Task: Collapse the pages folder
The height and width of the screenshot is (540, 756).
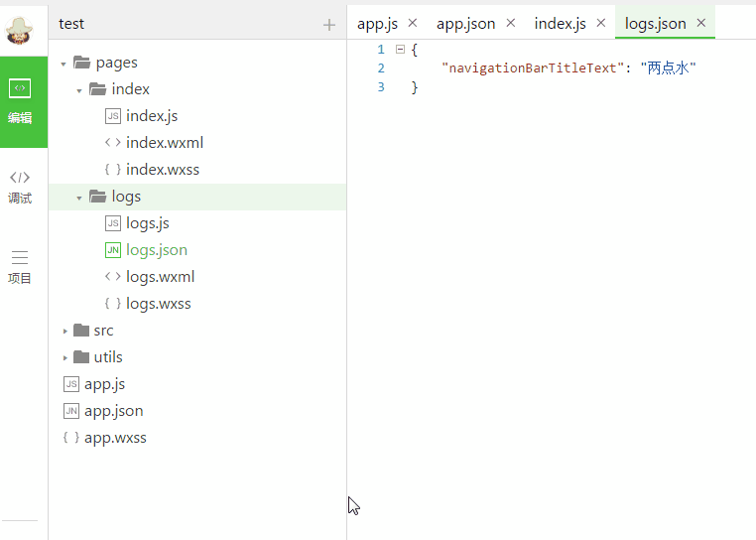Action: [63, 64]
